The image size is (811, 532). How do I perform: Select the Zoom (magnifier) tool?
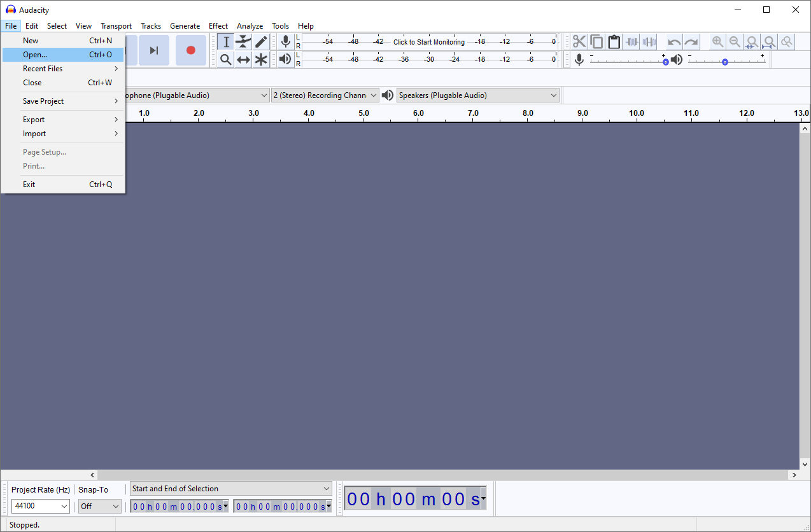click(x=226, y=60)
